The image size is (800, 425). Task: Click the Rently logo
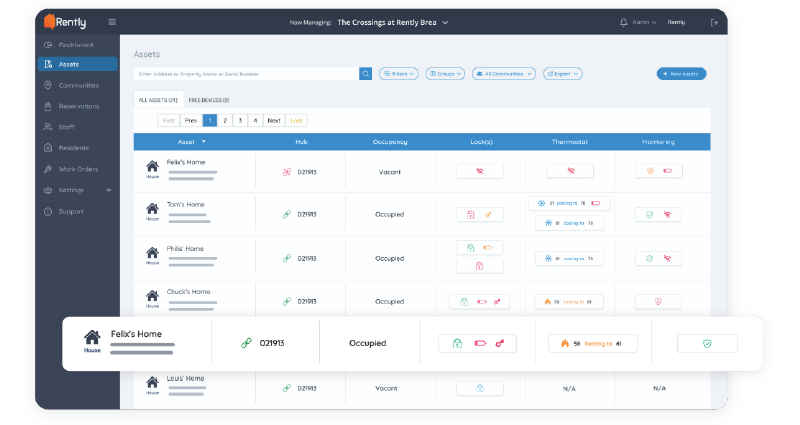(63, 21)
